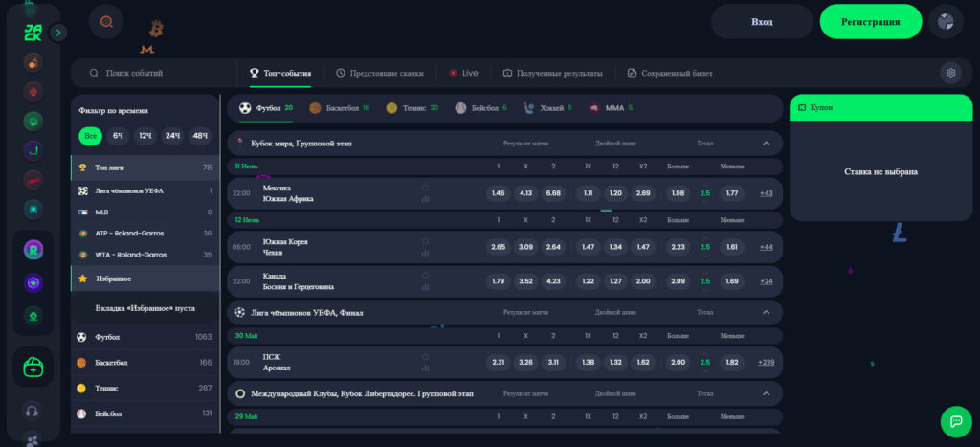Pick the Южная Африка win odds 6.68
980x447 pixels.
point(553,193)
